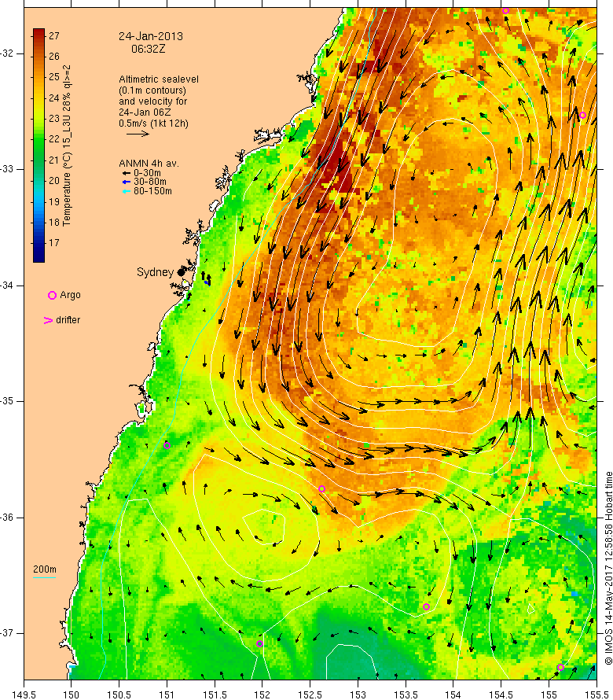
Task: Click the cyan 200m depth legend line
Action: 45,577
